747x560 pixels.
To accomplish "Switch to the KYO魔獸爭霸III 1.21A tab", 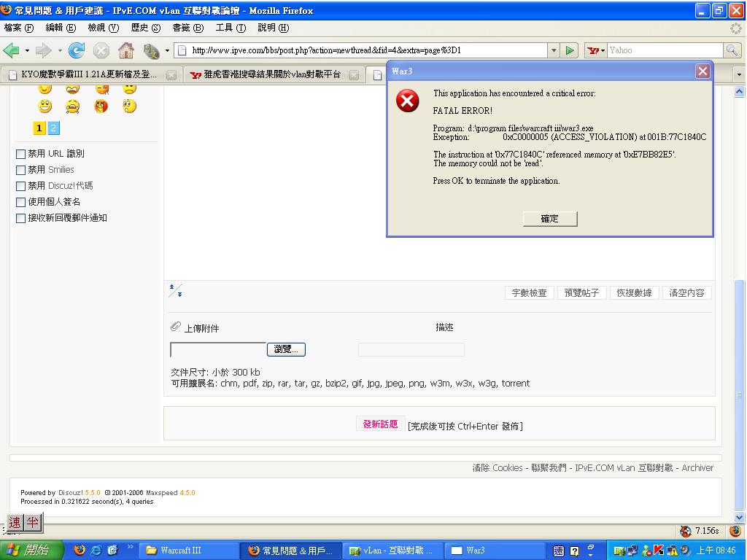I will [90, 74].
